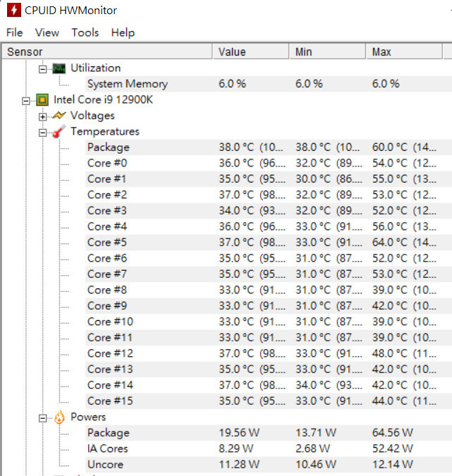Viewport: 452px width, 476px height.
Task: Open the View menu
Action: pyautogui.click(x=47, y=32)
